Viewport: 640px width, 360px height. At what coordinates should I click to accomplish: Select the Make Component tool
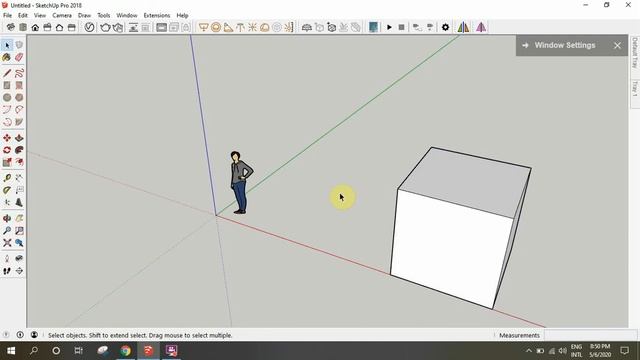(19, 45)
